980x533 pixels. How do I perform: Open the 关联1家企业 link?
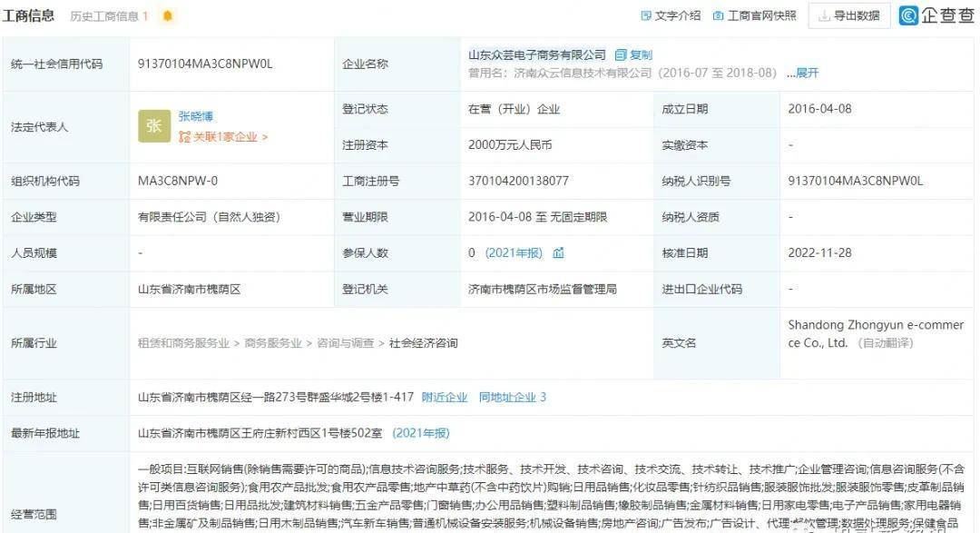pyautogui.click(x=230, y=136)
